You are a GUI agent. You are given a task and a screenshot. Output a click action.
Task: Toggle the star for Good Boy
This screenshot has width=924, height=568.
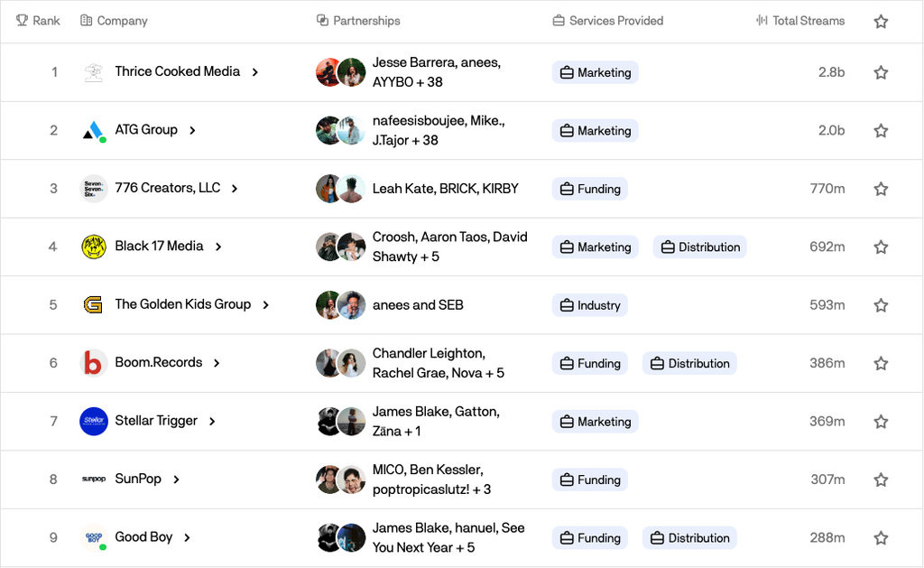click(881, 537)
